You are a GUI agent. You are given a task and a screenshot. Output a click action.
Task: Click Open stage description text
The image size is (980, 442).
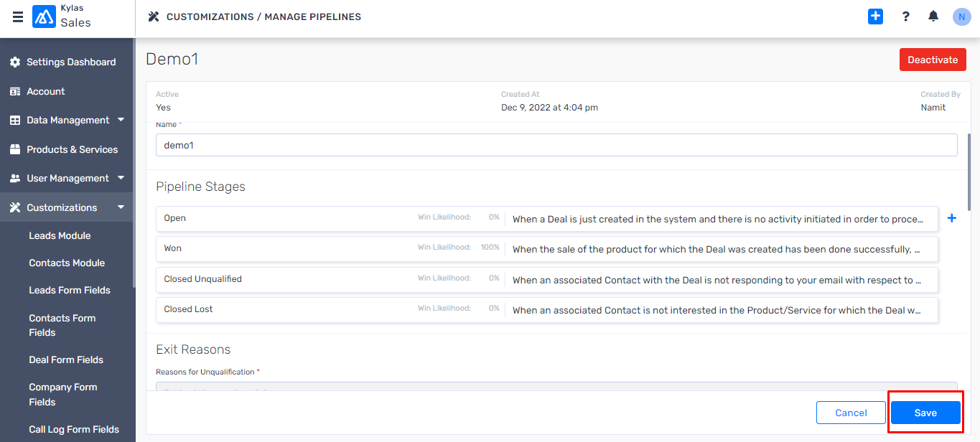[x=717, y=219]
